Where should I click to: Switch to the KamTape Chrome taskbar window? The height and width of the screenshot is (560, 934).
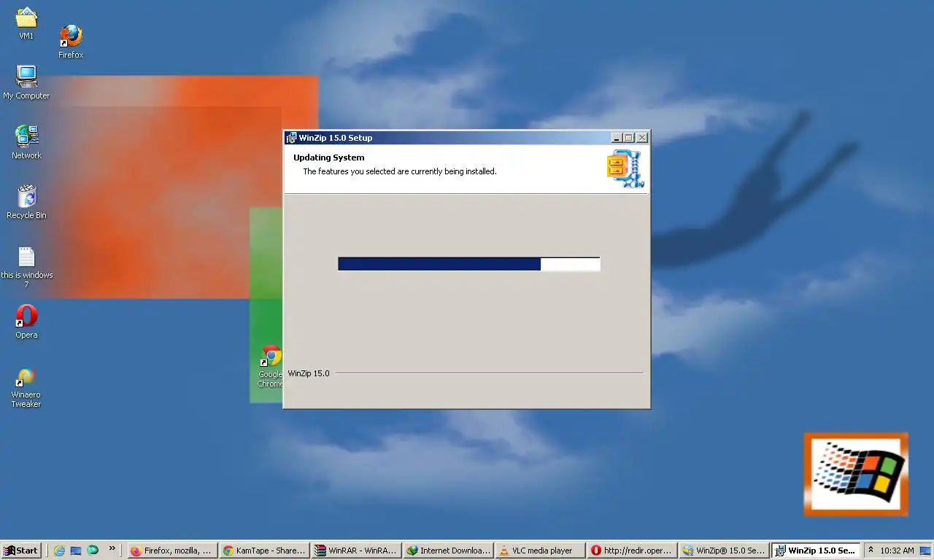[265, 551]
